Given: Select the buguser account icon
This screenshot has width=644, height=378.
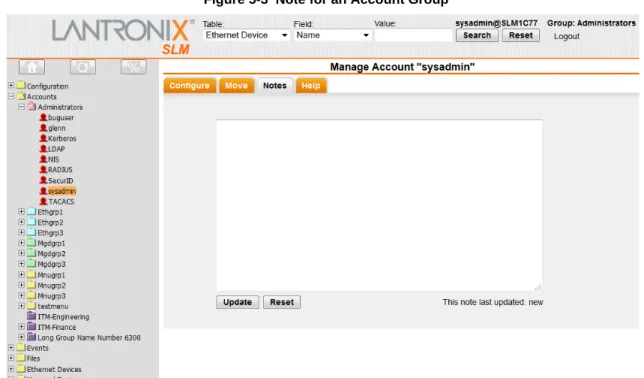Looking at the screenshot, I should pos(43,118).
